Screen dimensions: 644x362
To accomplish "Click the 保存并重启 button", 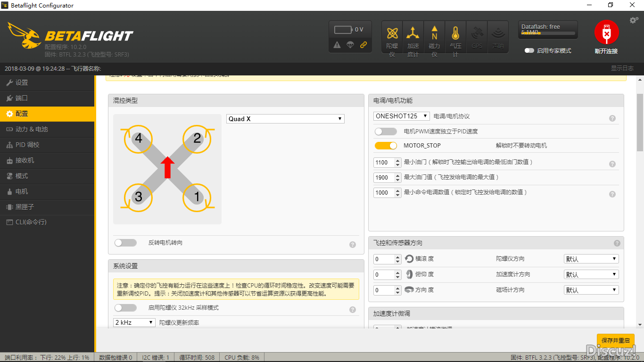I will click(x=615, y=340).
